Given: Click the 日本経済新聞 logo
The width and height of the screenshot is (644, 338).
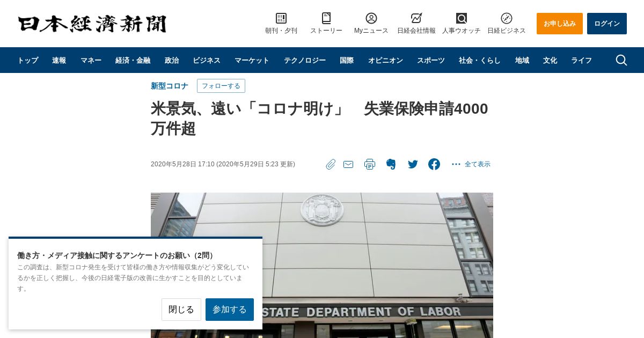Looking at the screenshot, I should pyautogui.click(x=92, y=24).
